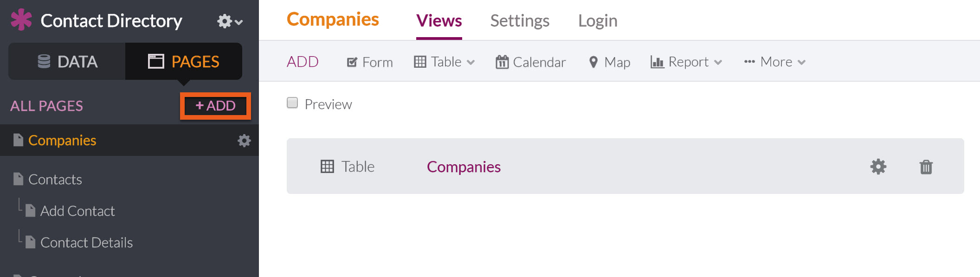This screenshot has height=277, width=980.
Task: Click the pink asterisk Knack logo
Action: tap(21, 20)
